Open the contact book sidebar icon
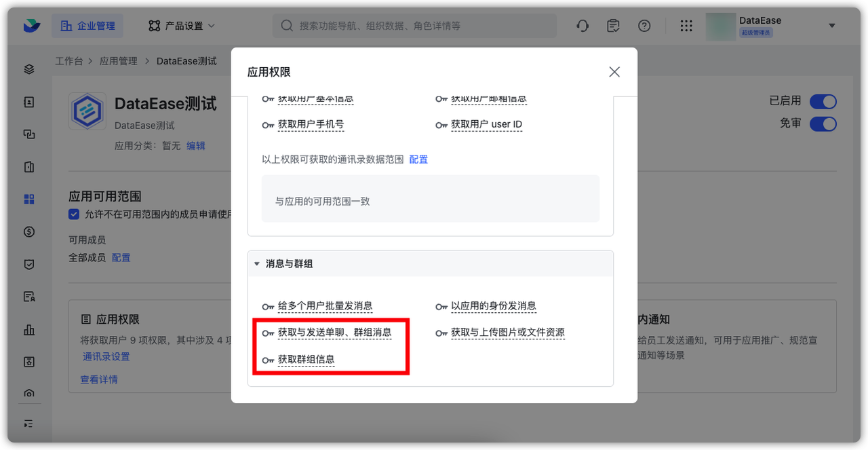Image resolution: width=868 pixels, height=450 pixels. coord(29,102)
